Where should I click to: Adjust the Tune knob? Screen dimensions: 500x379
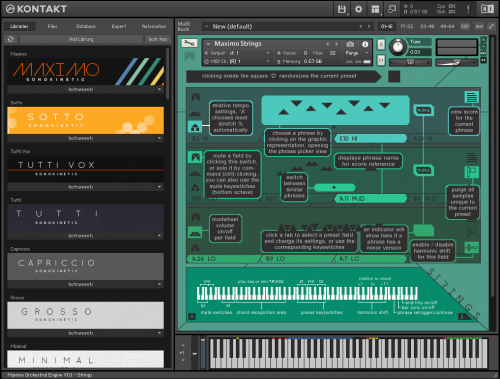tap(397, 47)
